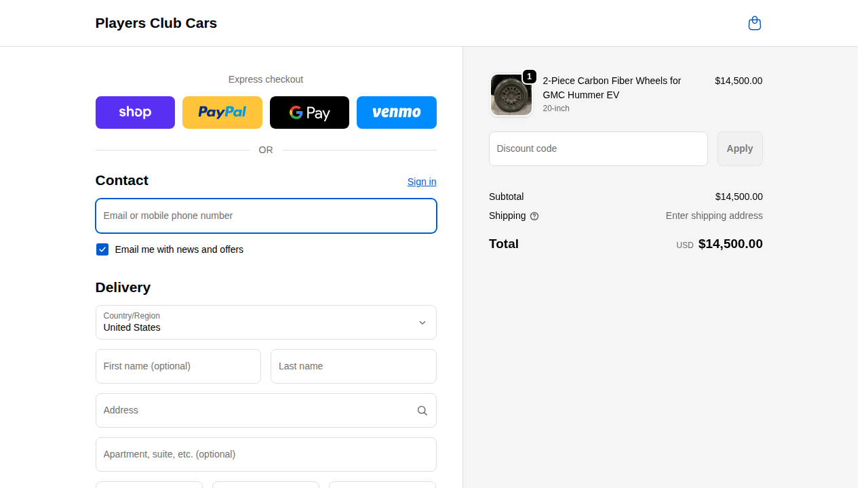Follow the Sign in link

pyautogui.click(x=422, y=182)
